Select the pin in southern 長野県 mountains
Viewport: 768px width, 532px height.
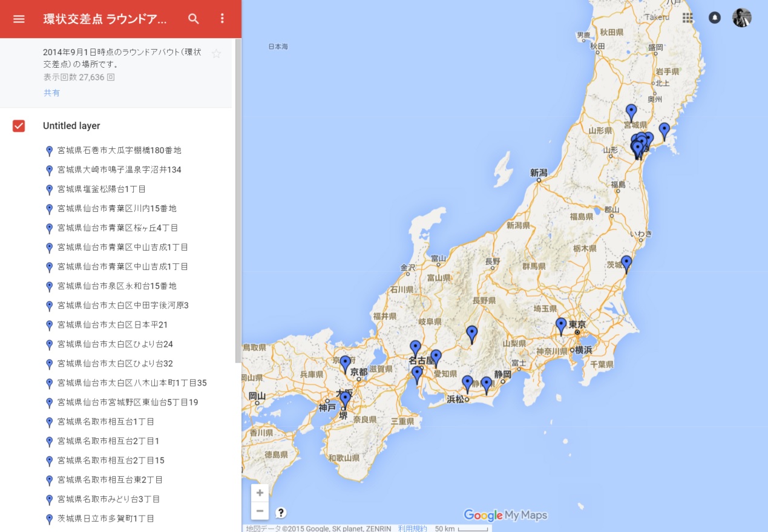click(472, 334)
